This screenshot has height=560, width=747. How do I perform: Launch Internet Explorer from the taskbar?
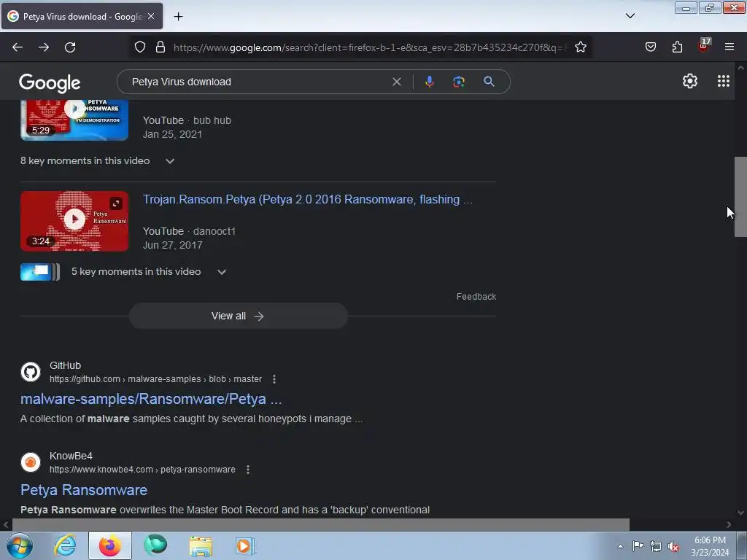65,545
